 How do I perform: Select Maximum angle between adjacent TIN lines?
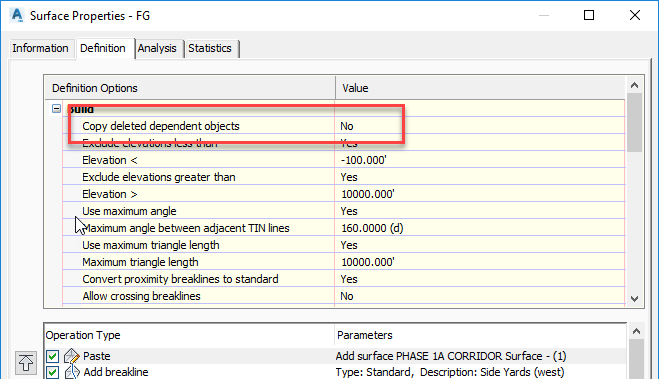344,228
